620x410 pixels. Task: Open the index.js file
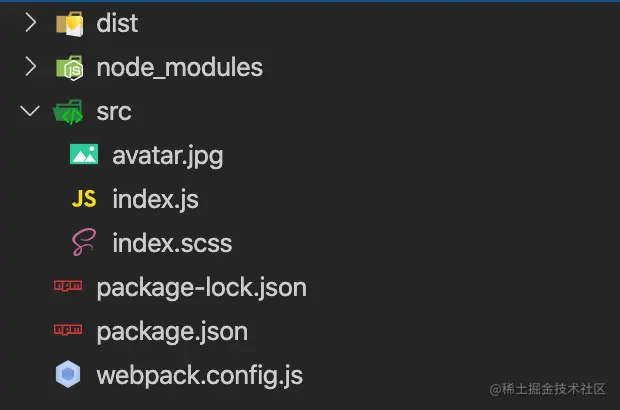(x=155, y=199)
